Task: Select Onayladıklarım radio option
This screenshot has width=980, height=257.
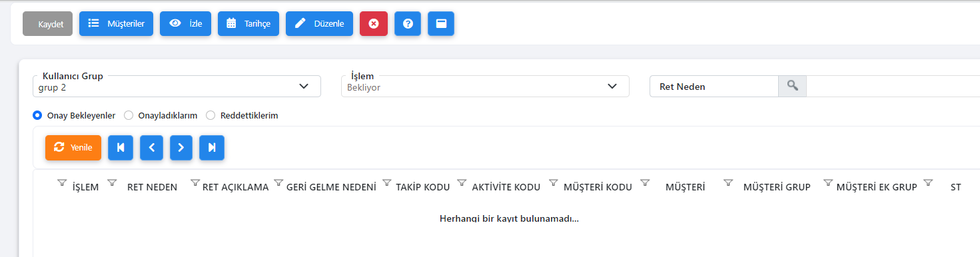Action: click(x=129, y=115)
